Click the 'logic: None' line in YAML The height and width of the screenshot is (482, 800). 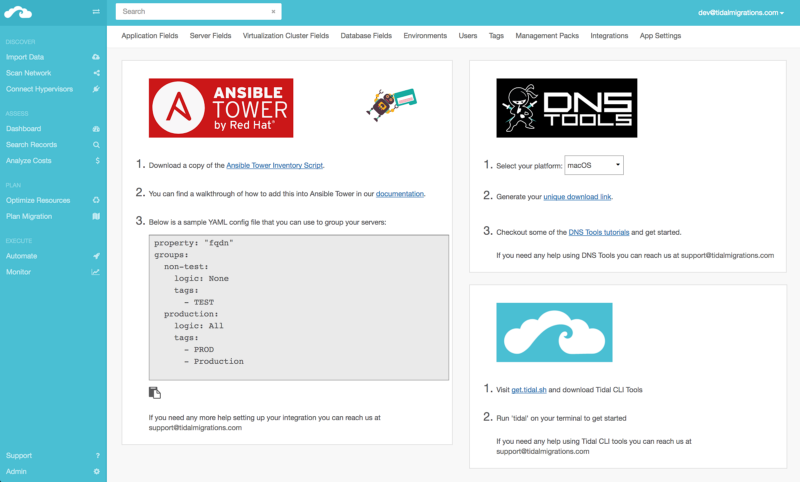pos(201,278)
